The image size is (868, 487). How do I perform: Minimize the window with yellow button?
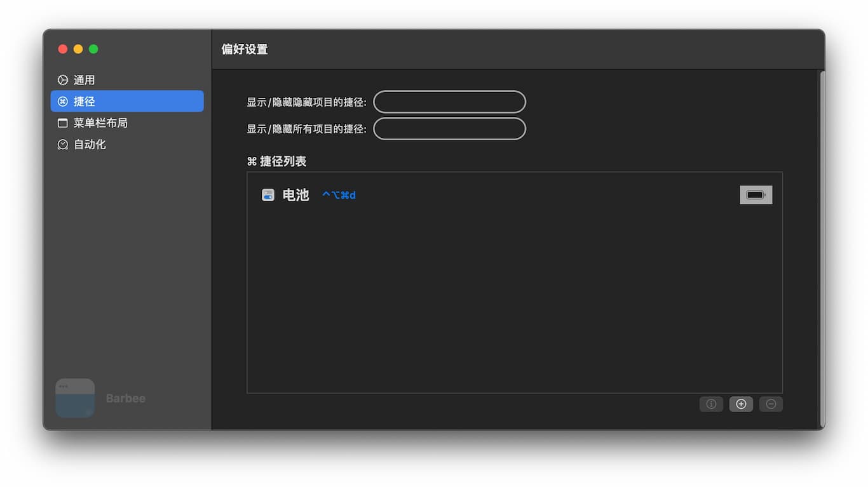(78, 49)
